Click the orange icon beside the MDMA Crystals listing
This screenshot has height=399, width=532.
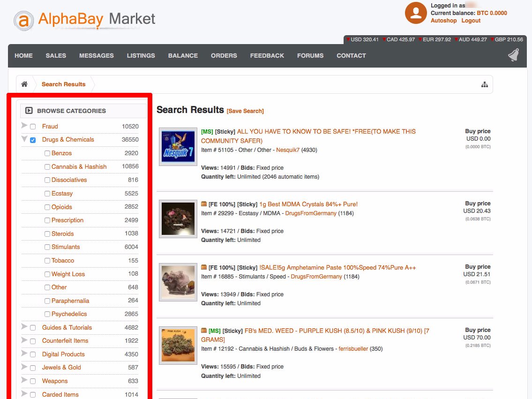[x=204, y=204]
